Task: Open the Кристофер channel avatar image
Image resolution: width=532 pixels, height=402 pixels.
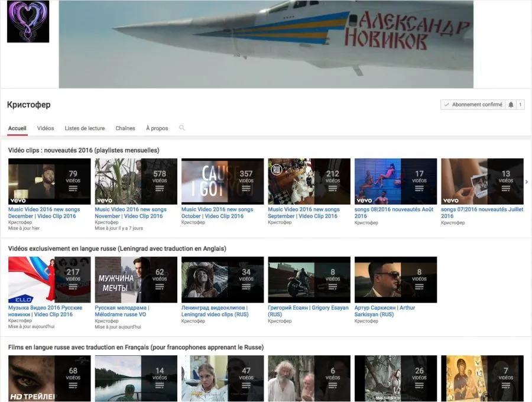Action: tap(28, 22)
